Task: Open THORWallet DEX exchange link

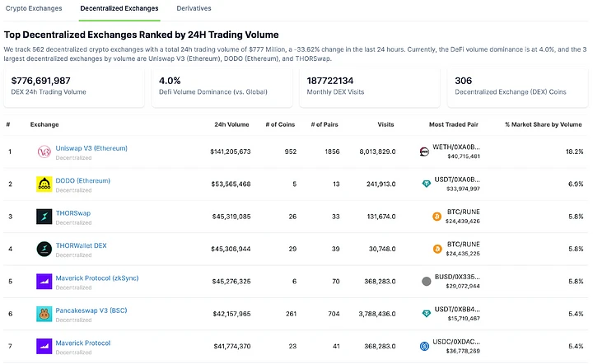Action: [x=82, y=245]
